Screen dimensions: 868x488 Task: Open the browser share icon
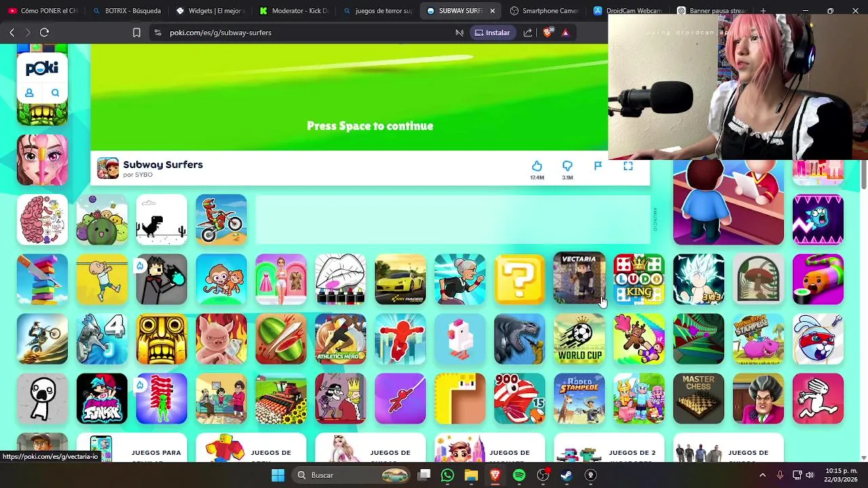coord(528,33)
